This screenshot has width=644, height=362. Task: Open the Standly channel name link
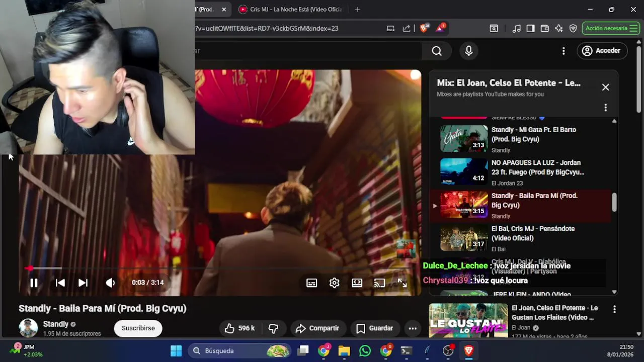56,324
